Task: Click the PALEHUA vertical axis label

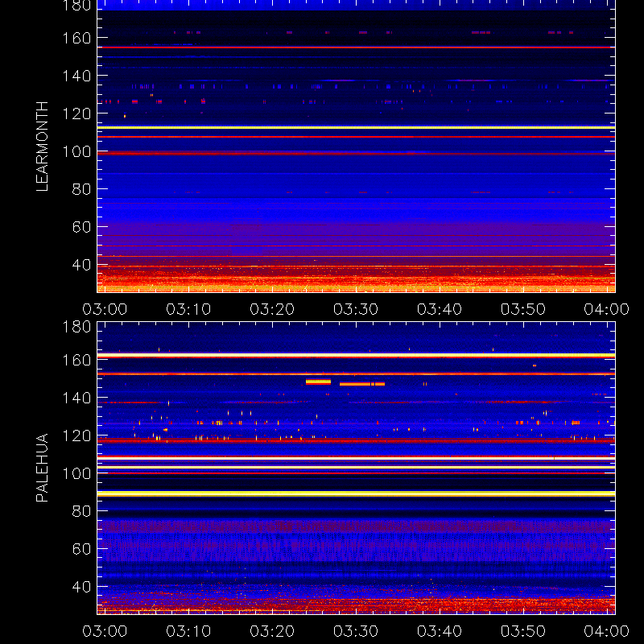Action: [x=43, y=468]
